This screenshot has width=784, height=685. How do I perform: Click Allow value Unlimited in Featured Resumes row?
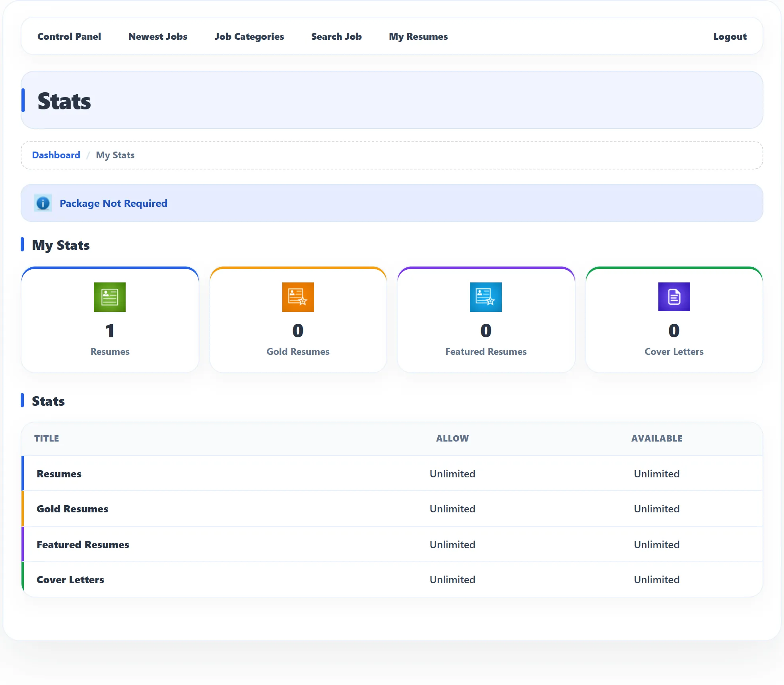coord(452,545)
